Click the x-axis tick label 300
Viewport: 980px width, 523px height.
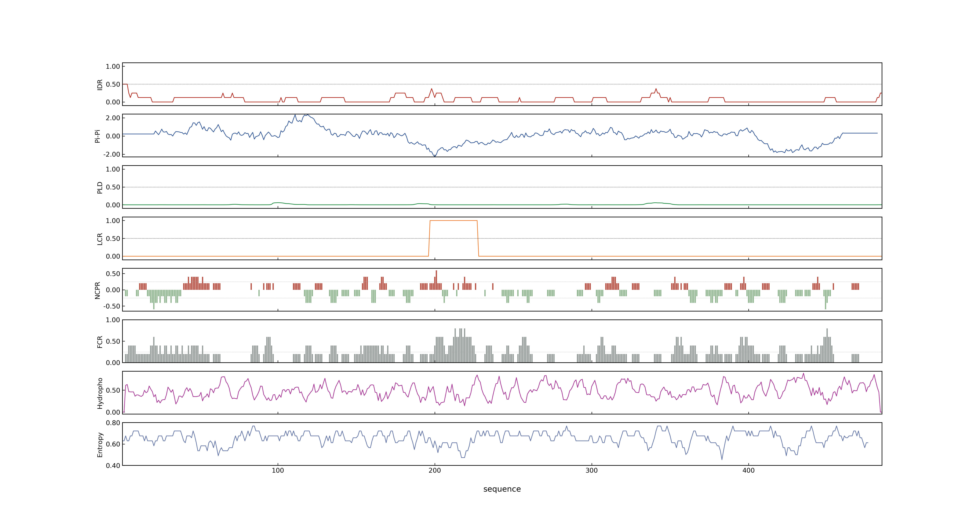coord(592,470)
